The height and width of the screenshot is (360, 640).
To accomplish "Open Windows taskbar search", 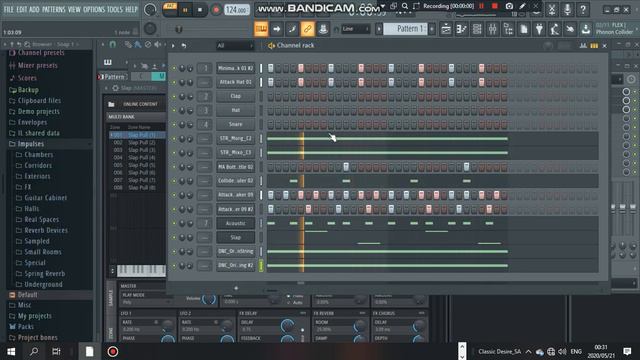I will (x=34, y=351).
